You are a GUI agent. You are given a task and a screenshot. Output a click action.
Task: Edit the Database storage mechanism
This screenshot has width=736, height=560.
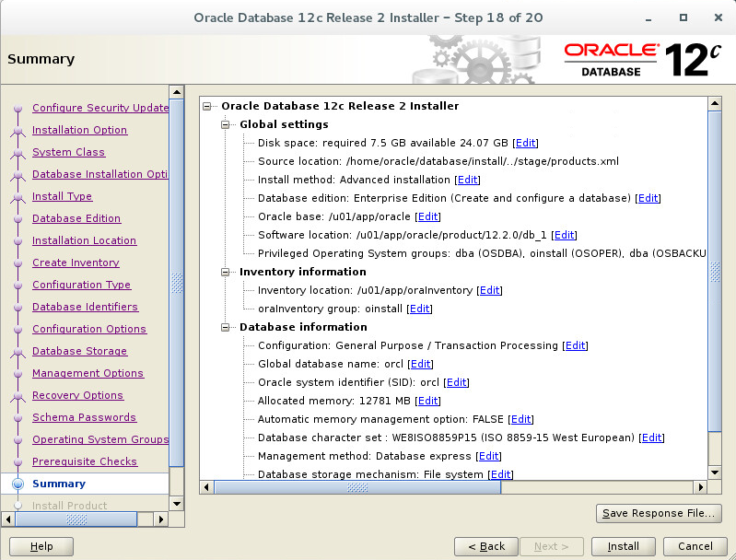click(500, 474)
